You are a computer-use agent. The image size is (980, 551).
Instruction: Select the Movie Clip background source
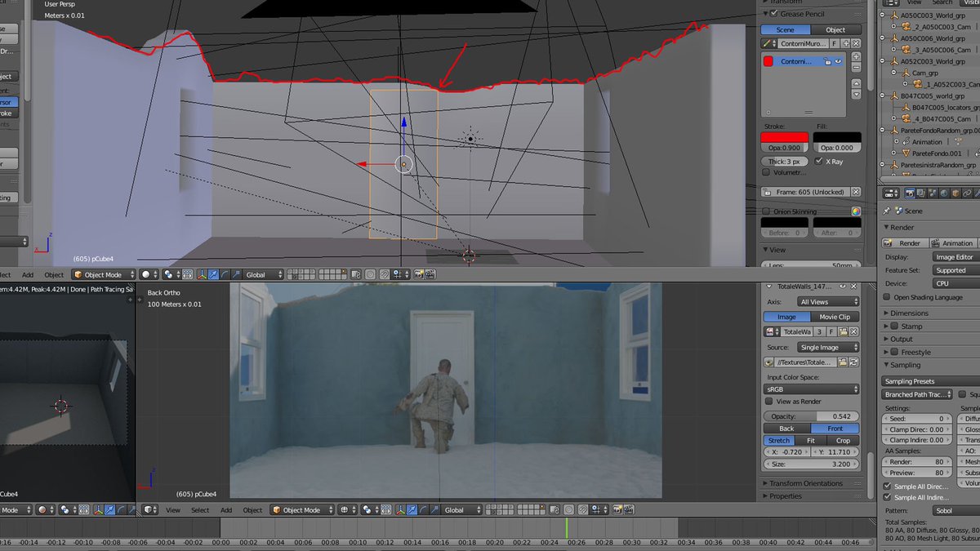[834, 317]
